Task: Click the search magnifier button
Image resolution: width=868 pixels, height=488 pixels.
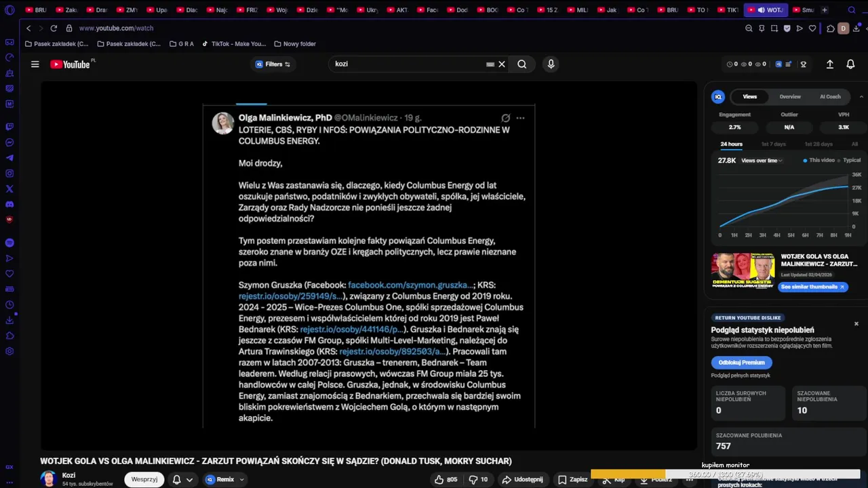Action: coord(521,64)
